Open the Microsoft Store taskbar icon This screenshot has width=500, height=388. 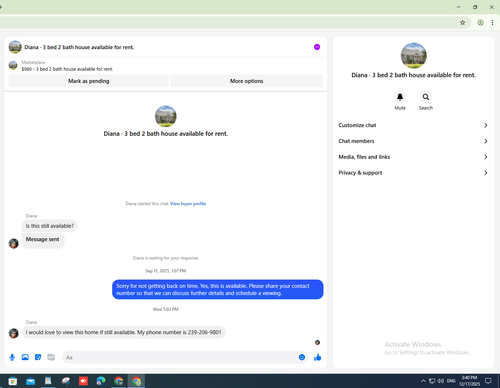13,381
